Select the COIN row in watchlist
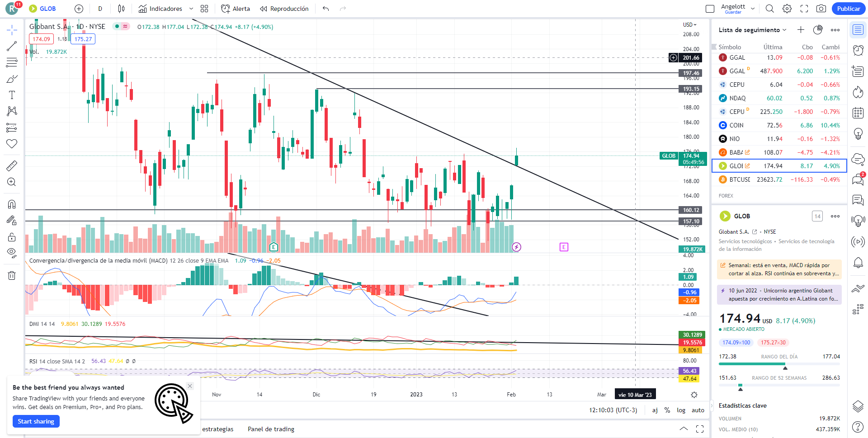The width and height of the screenshot is (868, 438). click(779, 125)
